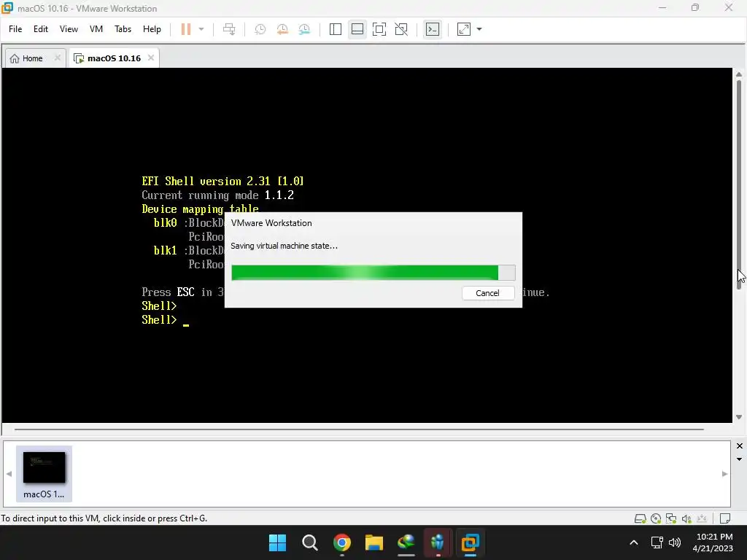Launch Google Chrome from taskbar
The image size is (747, 560).
pyautogui.click(x=342, y=542)
